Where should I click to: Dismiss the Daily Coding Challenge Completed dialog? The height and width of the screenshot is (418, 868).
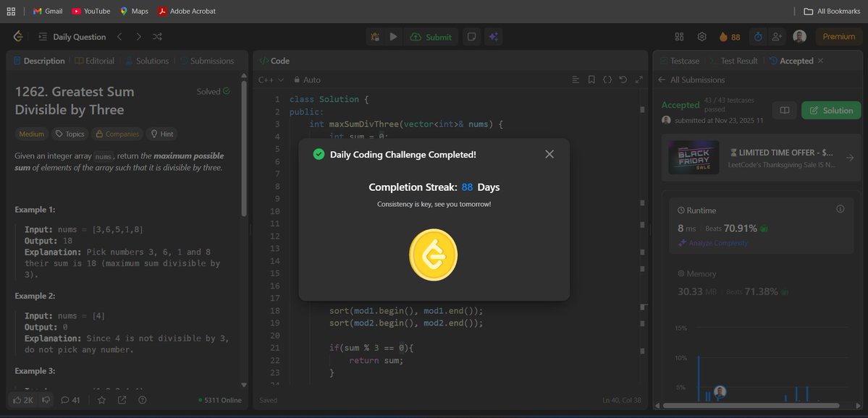549,153
